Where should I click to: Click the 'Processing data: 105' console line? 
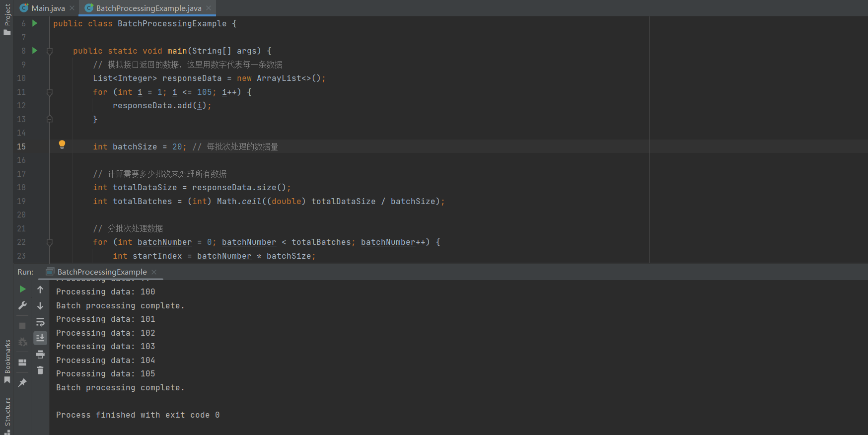tap(105, 373)
